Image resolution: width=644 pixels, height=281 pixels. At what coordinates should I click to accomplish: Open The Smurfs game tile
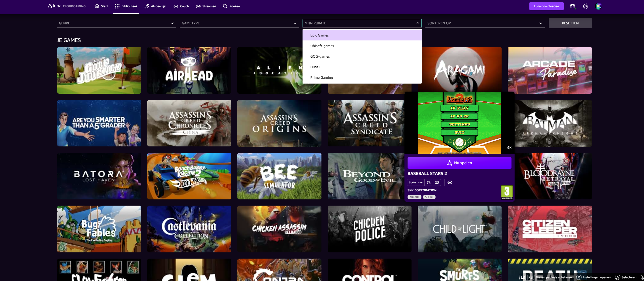click(459, 270)
